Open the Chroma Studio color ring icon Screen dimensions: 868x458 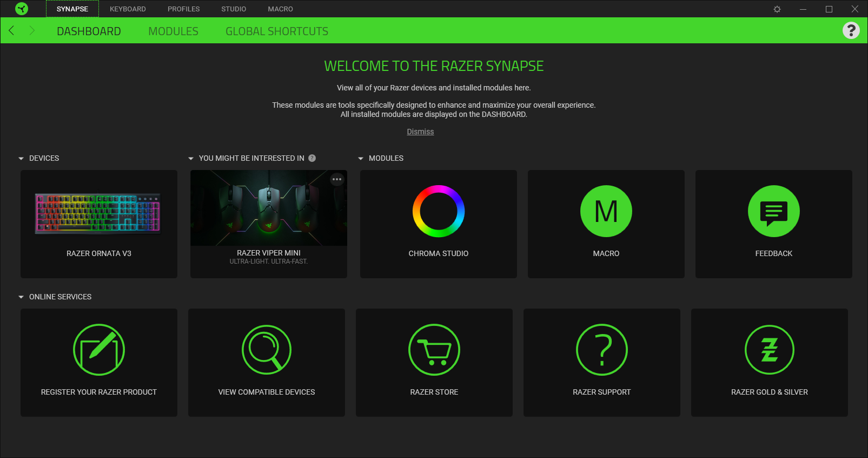click(439, 211)
